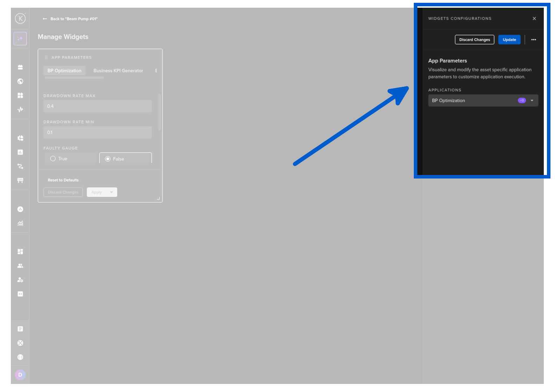Click the pulse waveform icon in sidebar

(20, 110)
